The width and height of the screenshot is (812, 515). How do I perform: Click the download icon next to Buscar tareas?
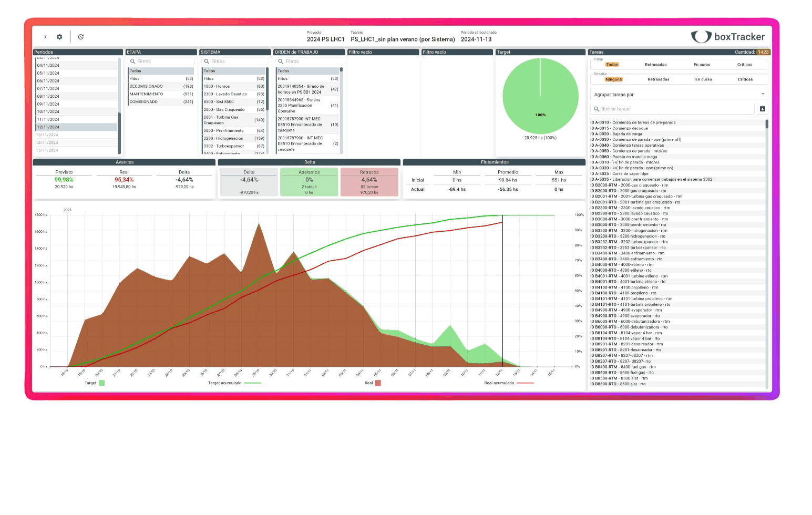point(763,109)
